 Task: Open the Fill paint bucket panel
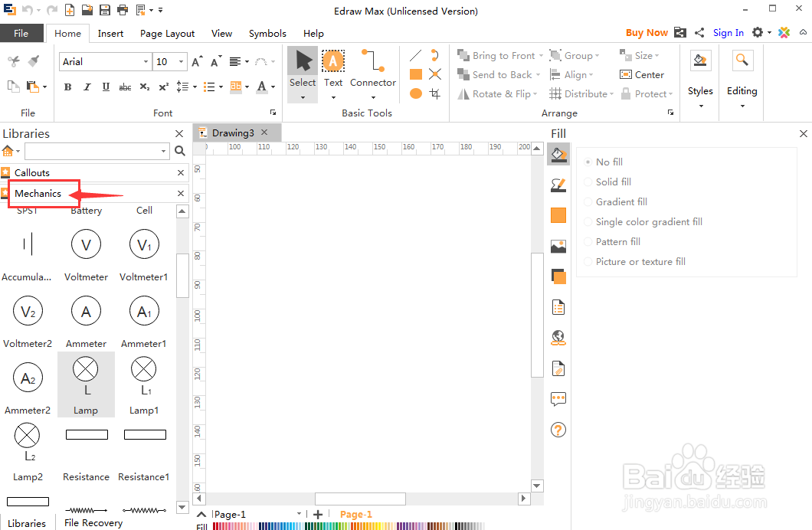pos(558,154)
